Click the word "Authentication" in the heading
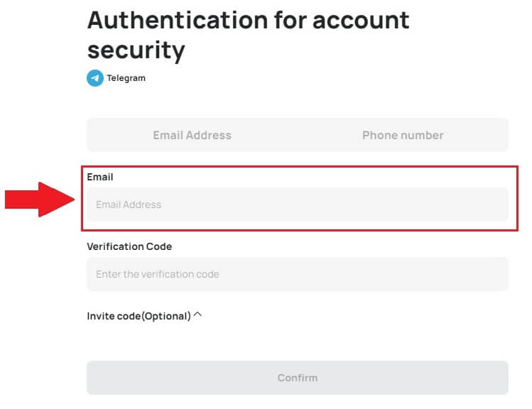Viewport: 532px width, 409px height. [x=177, y=19]
